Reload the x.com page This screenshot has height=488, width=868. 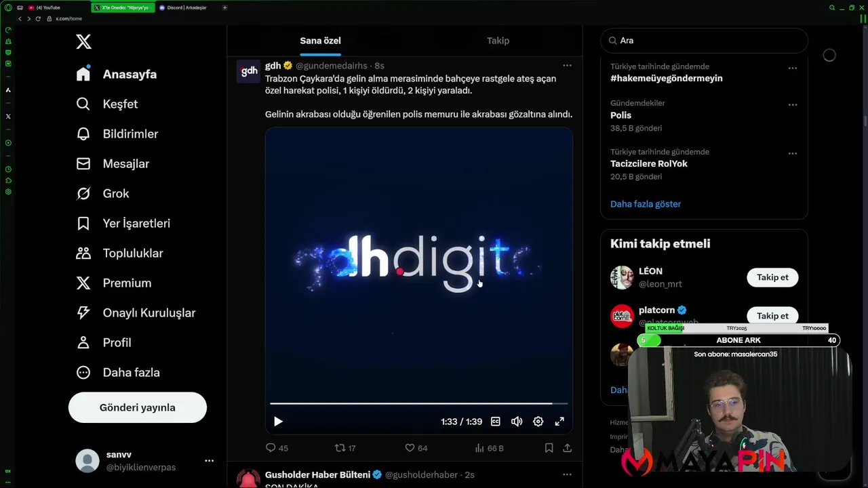(38, 18)
